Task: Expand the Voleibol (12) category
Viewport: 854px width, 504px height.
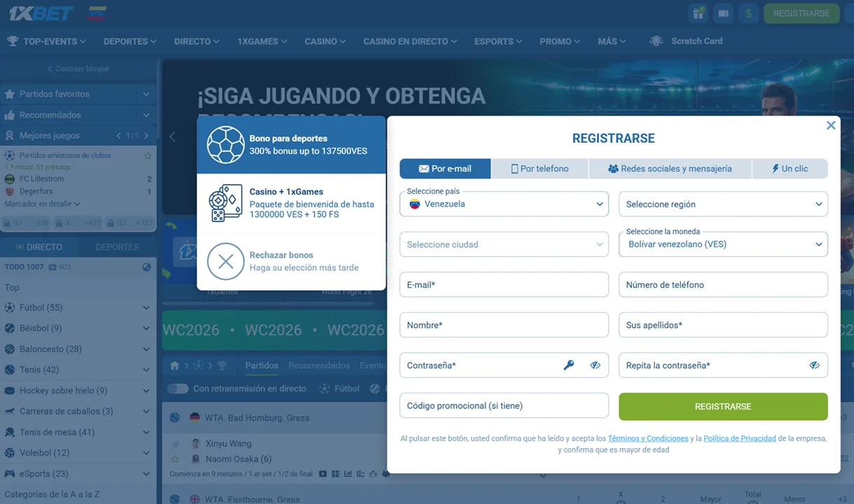Action: click(146, 453)
